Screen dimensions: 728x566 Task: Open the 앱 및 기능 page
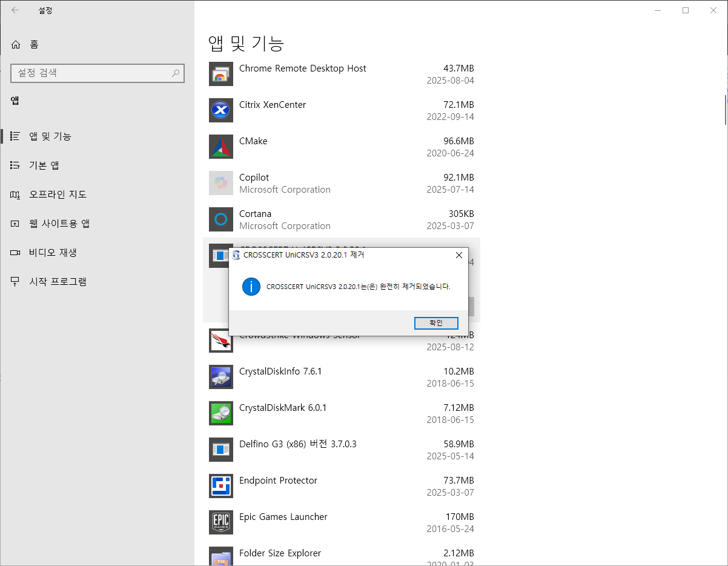(x=97, y=136)
